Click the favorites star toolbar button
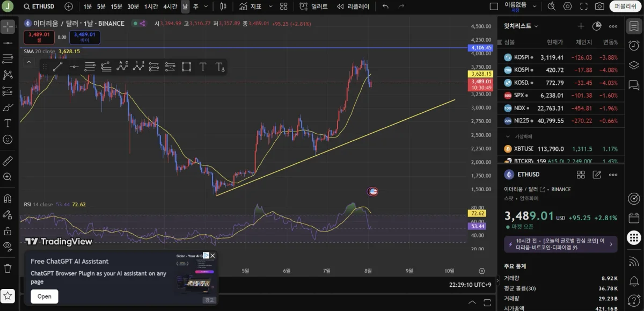This screenshot has width=644, height=311. (8, 295)
